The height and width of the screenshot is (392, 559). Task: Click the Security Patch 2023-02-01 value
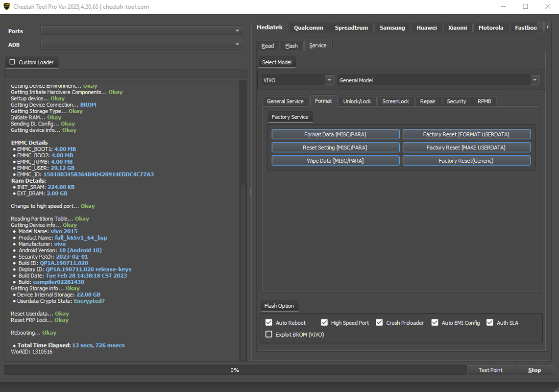coord(72,257)
